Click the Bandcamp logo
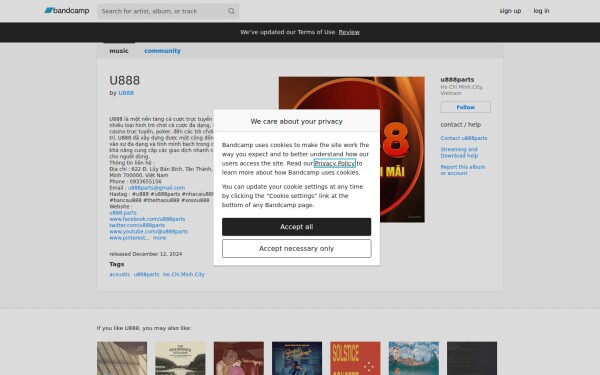Image resolution: width=600 pixels, height=375 pixels. point(67,11)
